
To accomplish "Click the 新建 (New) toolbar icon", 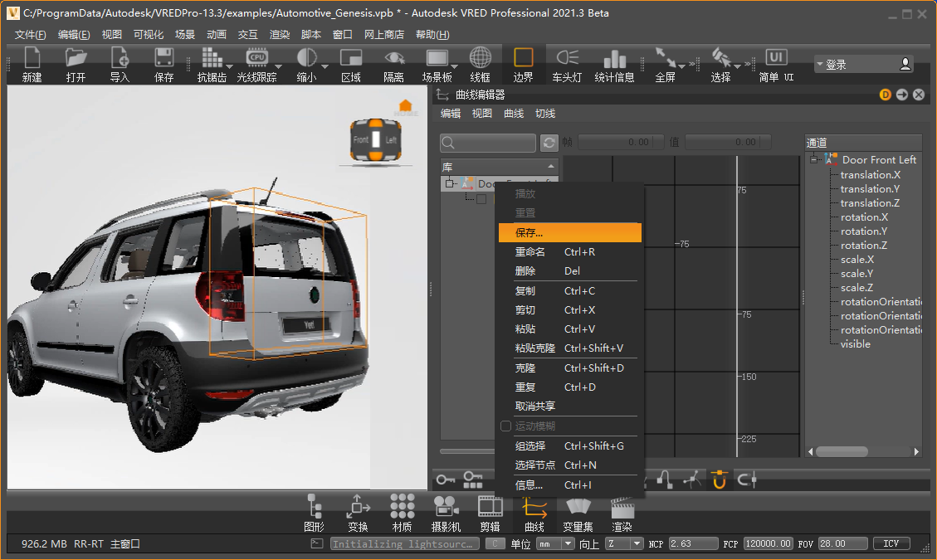I will (x=32, y=63).
